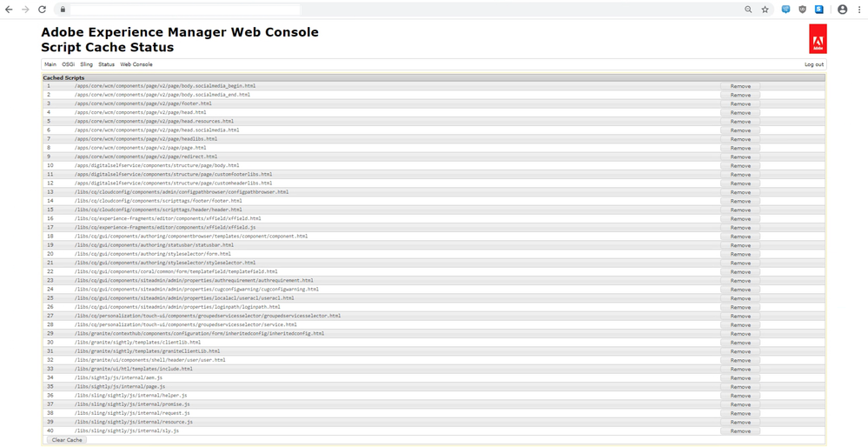This screenshot has width=868, height=447.
Task: Remove cached script number 40 sly.js
Action: (740, 431)
